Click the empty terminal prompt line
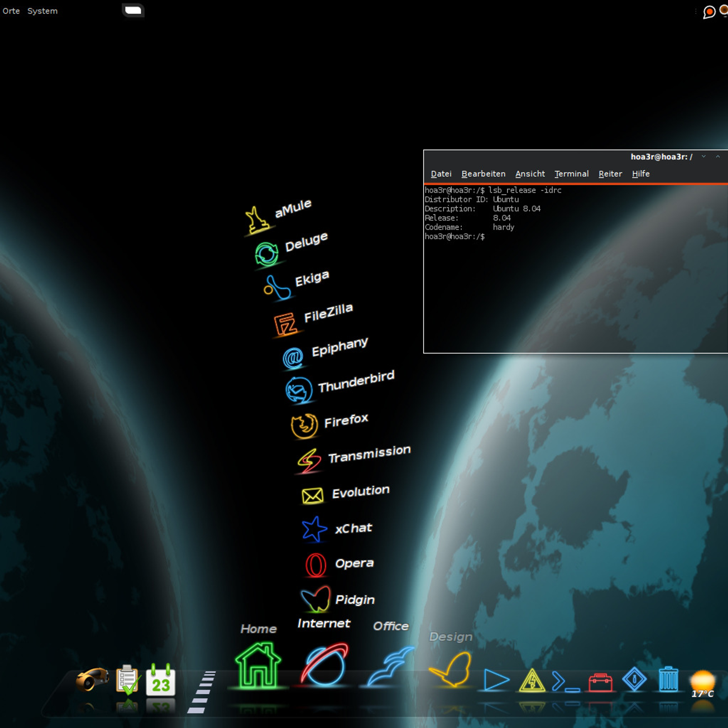 pos(455,237)
